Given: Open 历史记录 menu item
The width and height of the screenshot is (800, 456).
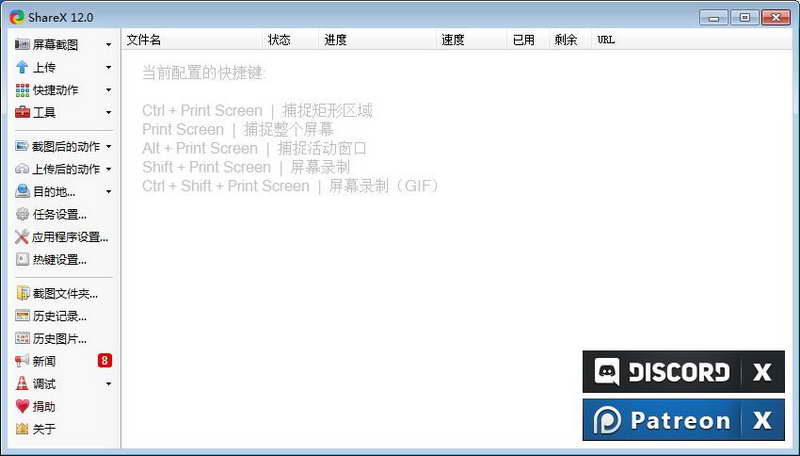Looking at the screenshot, I should point(51,316).
